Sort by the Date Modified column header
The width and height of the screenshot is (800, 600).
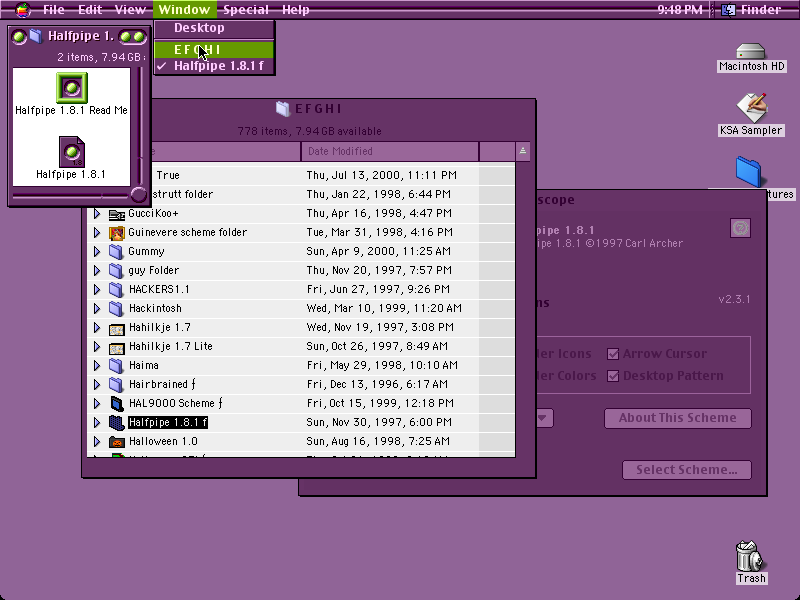click(x=390, y=152)
